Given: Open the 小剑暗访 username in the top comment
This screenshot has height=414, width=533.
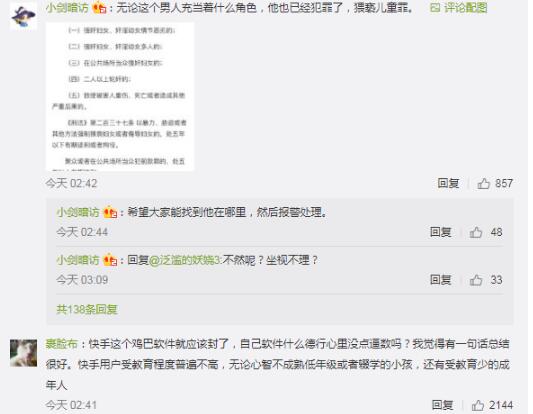Looking at the screenshot, I should coord(67,7).
